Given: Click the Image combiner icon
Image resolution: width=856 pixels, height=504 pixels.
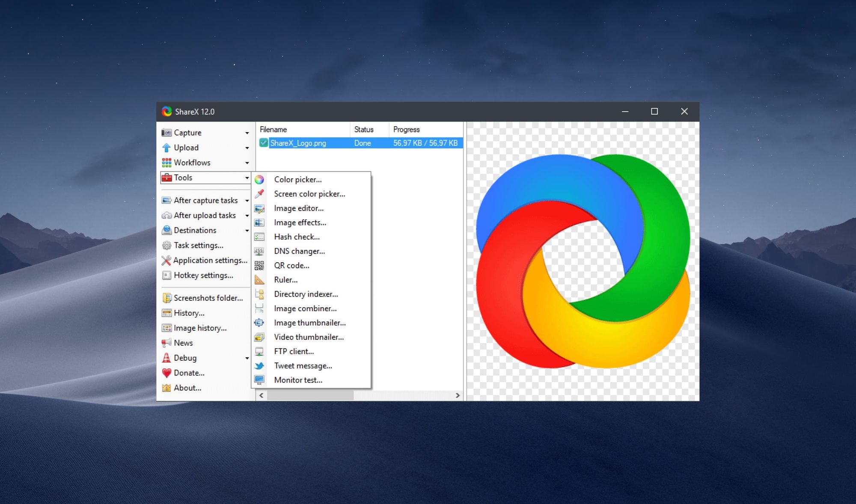Looking at the screenshot, I should [259, 308].
